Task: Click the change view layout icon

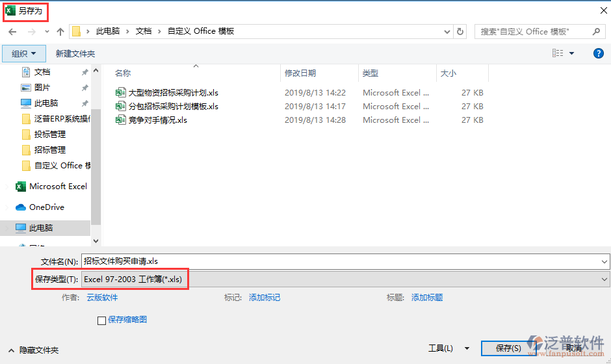Action: (558, 53)
